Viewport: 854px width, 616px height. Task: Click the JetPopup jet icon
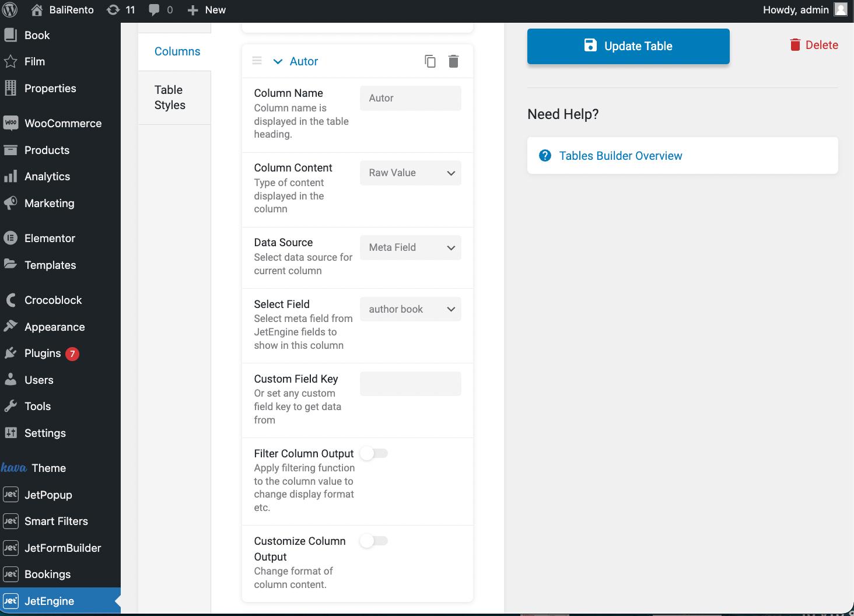click(x=10, y=495)
